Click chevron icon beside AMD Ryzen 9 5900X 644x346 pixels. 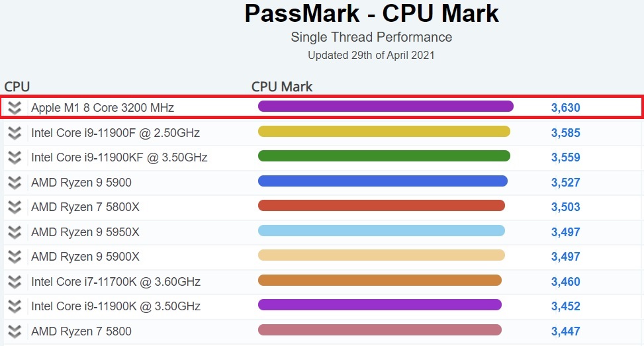[15, 257]
